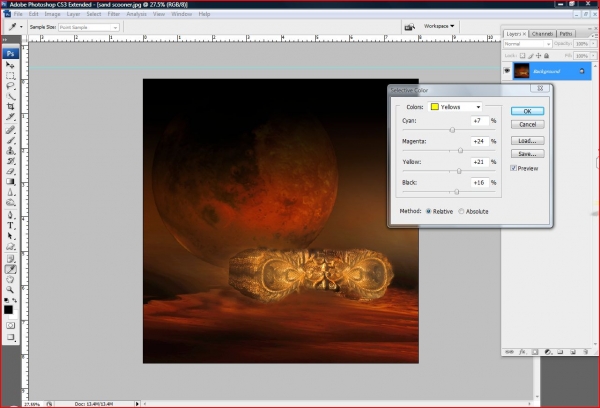Toggle lock all
This screenshot has width=600, height=408.
[547, 56]
